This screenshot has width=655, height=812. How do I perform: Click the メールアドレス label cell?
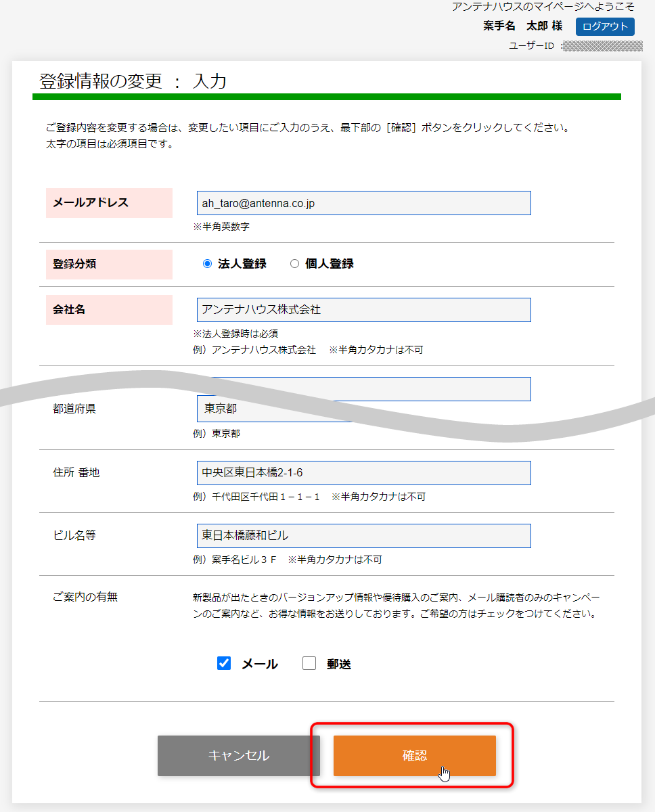pos(108,202)
